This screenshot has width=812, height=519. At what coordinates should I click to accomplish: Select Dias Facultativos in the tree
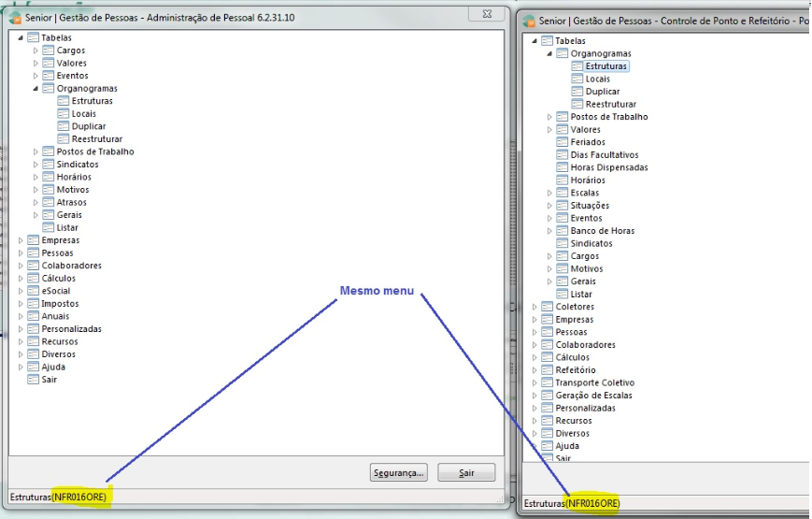604,155
